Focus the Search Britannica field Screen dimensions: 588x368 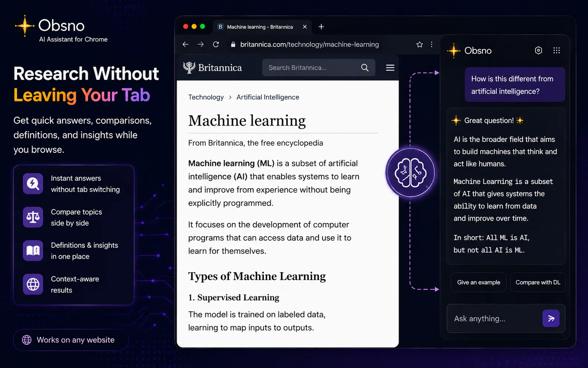point(318,68)
